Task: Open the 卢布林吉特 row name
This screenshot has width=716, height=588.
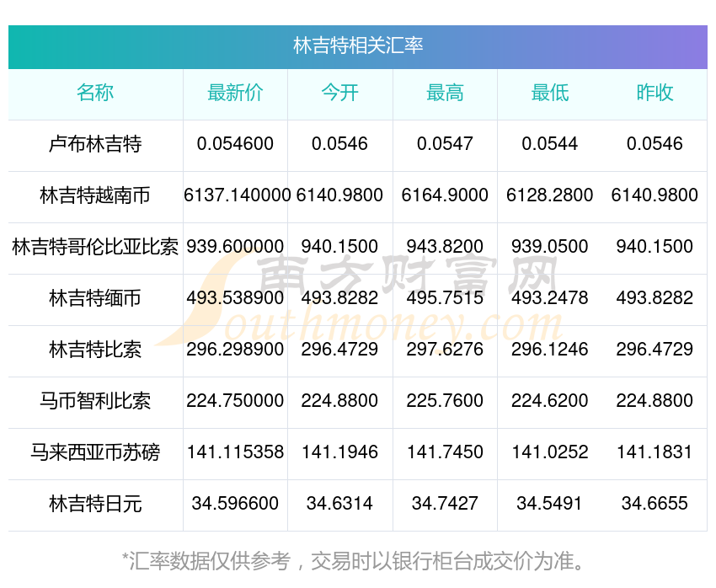Action: pyautogui.click(x=95, y=144)
